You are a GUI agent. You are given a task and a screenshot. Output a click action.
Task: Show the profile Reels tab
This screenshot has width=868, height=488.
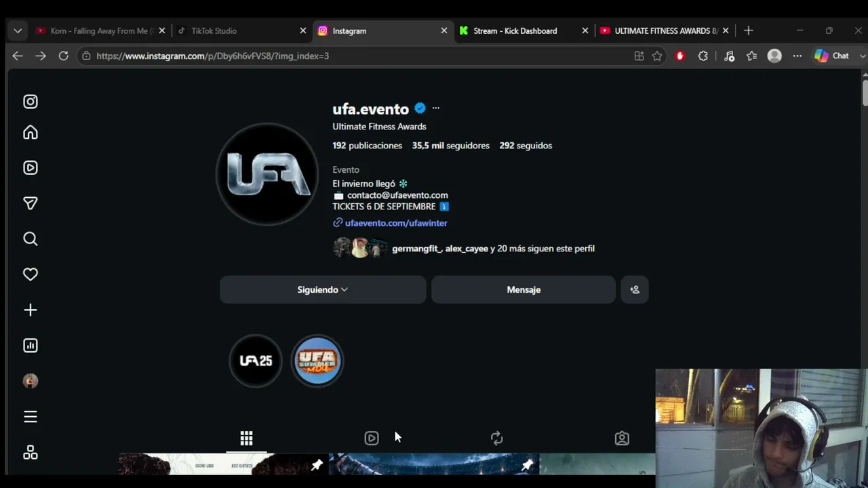pos(372,439)
